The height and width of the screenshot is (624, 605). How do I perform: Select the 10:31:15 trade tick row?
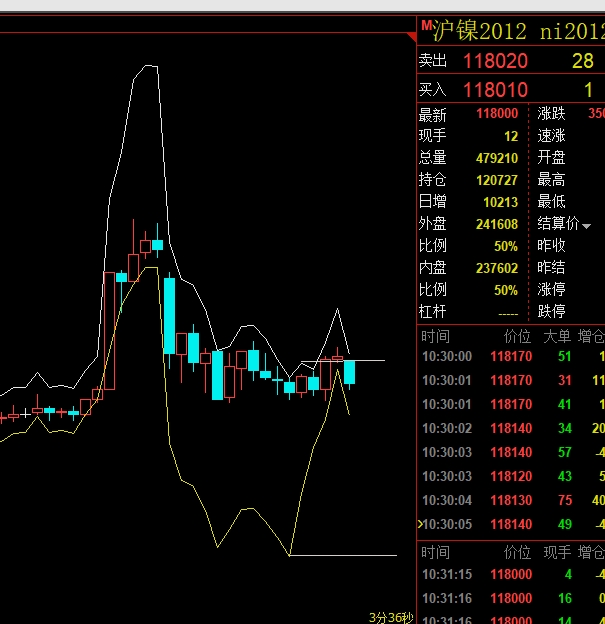[x=510, y=574]
